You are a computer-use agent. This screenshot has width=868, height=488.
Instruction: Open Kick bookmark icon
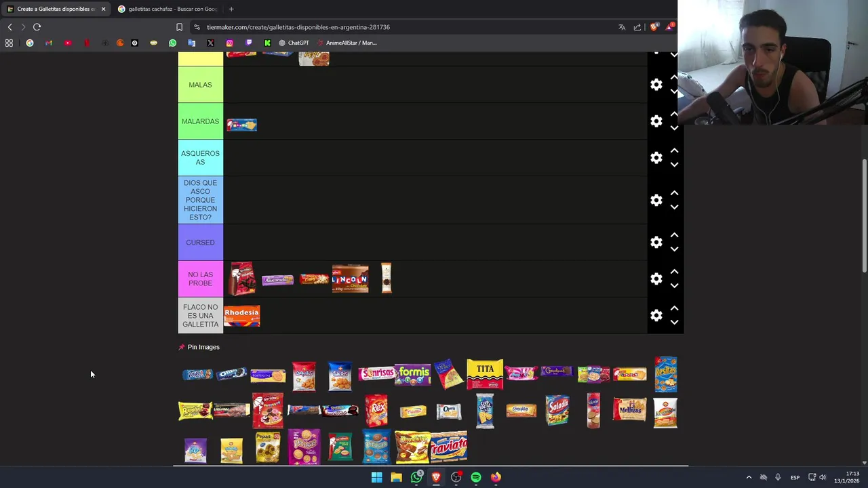(267, 43)
